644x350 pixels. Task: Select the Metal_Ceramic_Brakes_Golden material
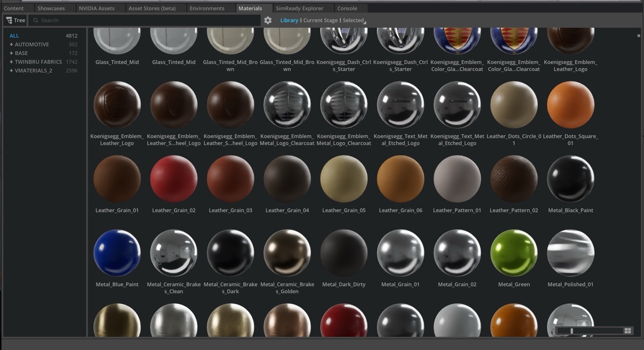[287, 253]
